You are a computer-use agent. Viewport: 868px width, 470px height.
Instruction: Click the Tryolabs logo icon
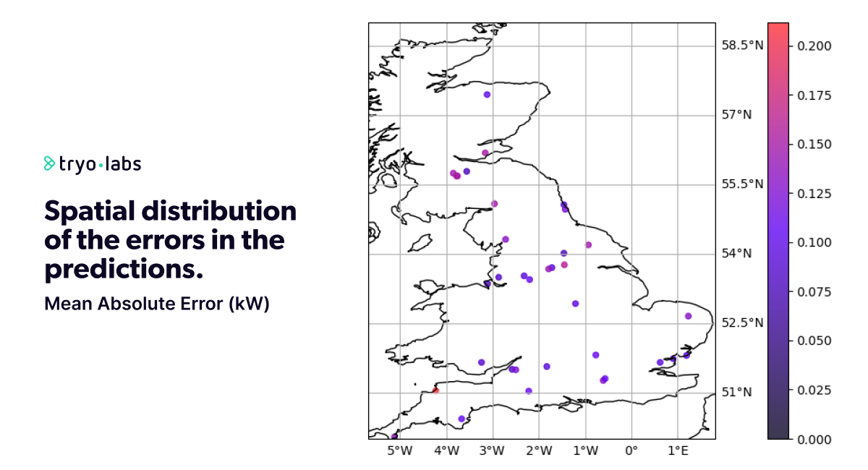pyautogui.click(x=50, y=164)
